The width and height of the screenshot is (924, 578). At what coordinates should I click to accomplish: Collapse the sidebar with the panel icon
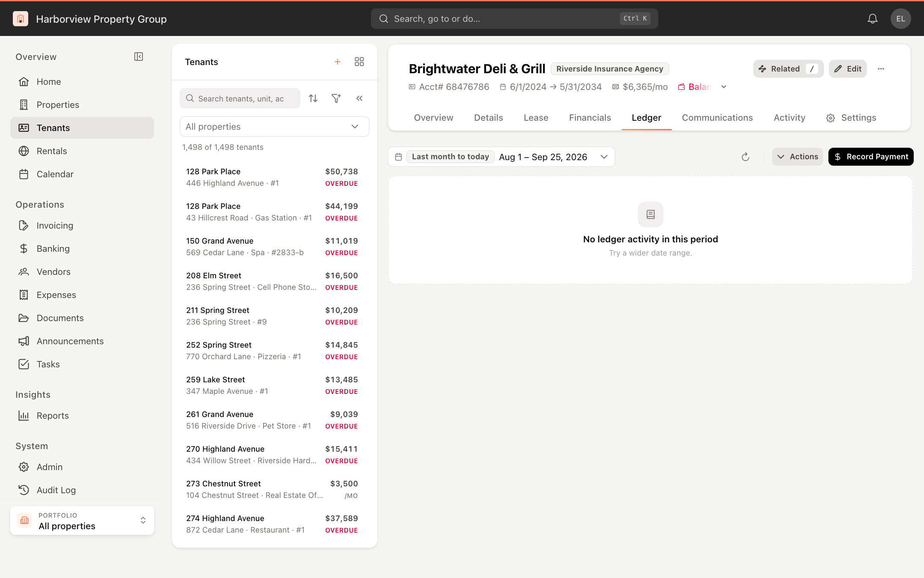(x=139, y=57)
